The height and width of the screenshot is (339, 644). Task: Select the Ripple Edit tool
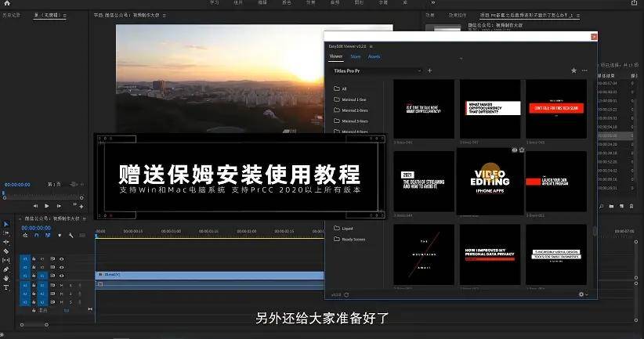5,242
